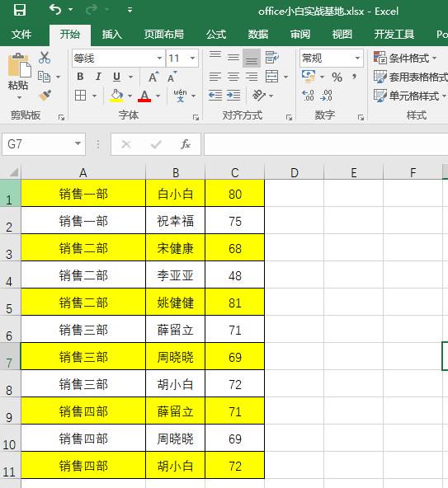Viewport: 448px width, 488px height.
Task: Toggle Bold formatting
Action: (80, 77)
